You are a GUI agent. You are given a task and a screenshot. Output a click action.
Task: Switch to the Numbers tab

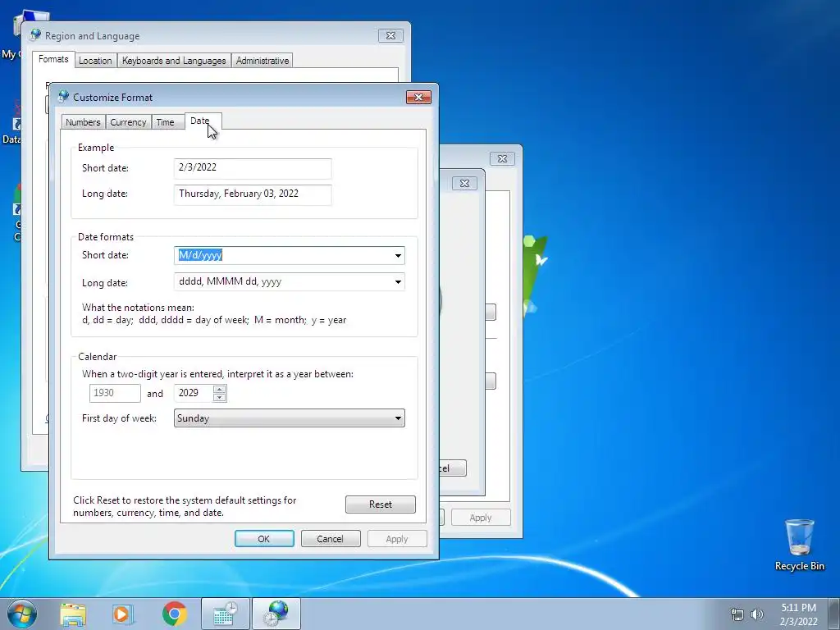[83, 122]
